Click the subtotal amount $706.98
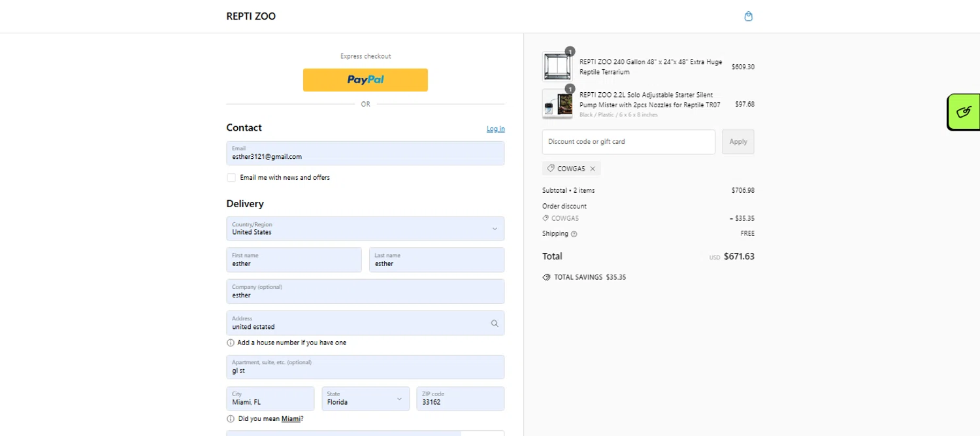 [743, 191]
